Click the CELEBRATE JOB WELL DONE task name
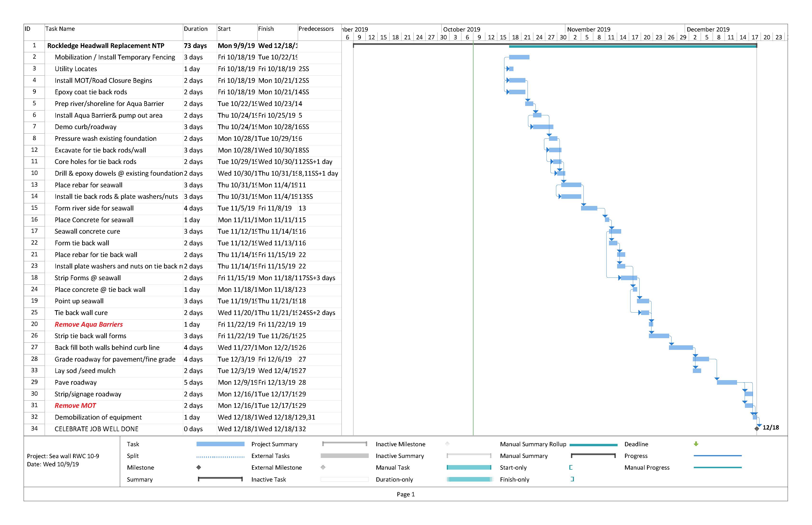This screenshot has width=812, height=525. [96, 429]
